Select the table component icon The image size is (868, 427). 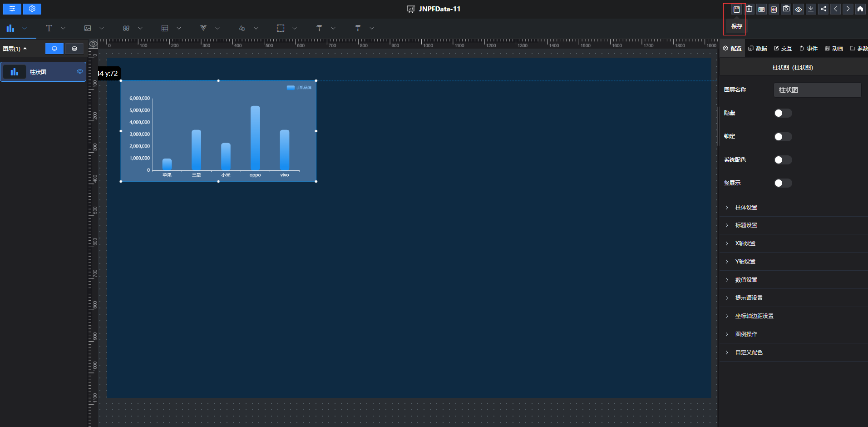click(x=165, y=28)
